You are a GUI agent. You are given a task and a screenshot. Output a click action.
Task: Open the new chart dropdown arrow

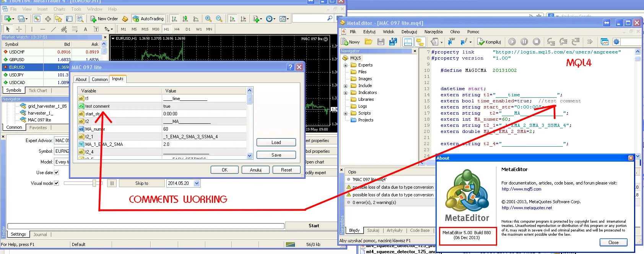click(x=13, y=19)
